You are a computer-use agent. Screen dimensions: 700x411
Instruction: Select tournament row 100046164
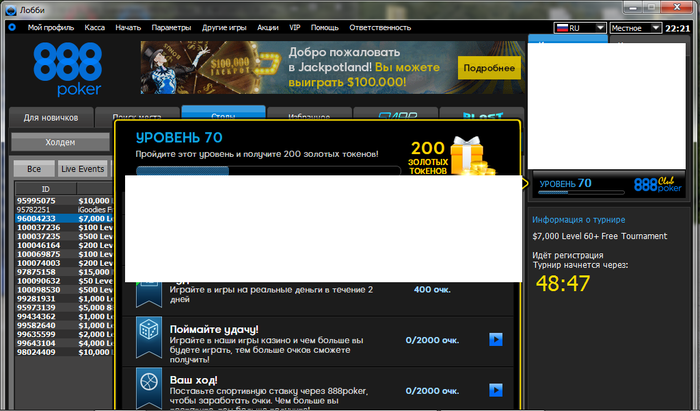tap(64, 245)
